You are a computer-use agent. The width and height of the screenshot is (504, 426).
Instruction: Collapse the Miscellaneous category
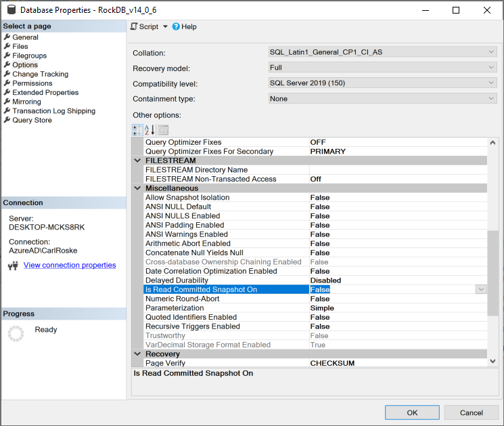coord(137,188)
